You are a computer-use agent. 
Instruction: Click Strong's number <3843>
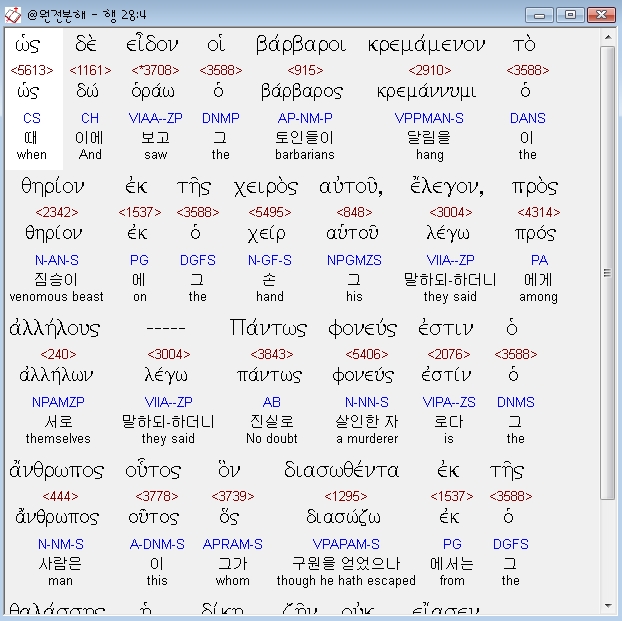tap(272, 354)
